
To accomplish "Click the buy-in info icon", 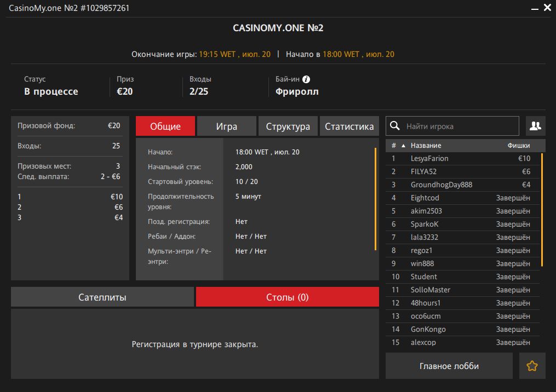I will click(306, 79).
